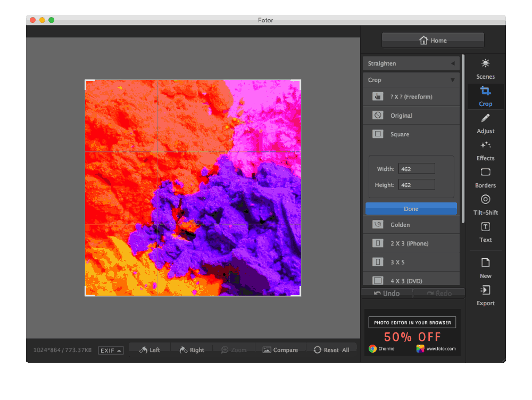Click the Freeform hand icon

tap(378, 96)
